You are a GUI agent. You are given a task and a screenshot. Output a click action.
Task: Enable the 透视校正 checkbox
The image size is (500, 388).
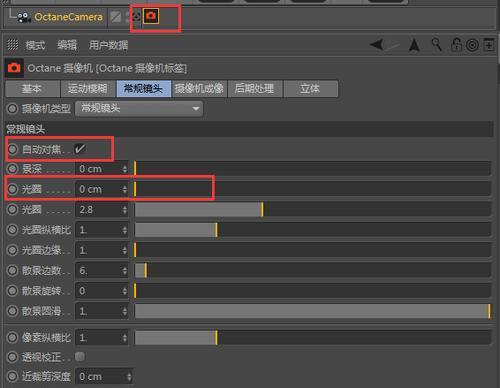80,357
